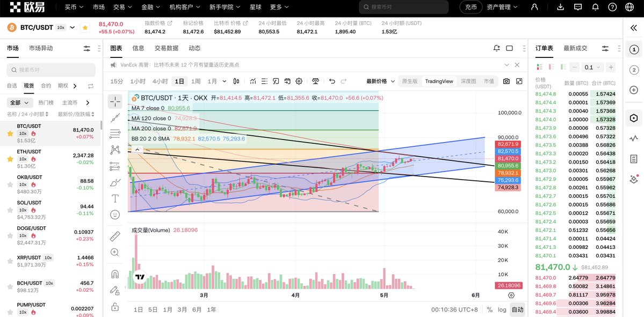Toggle stay in drawing mode pencil-lock
This screenshot has width=644, height=317.
click(x=115, y=290)
